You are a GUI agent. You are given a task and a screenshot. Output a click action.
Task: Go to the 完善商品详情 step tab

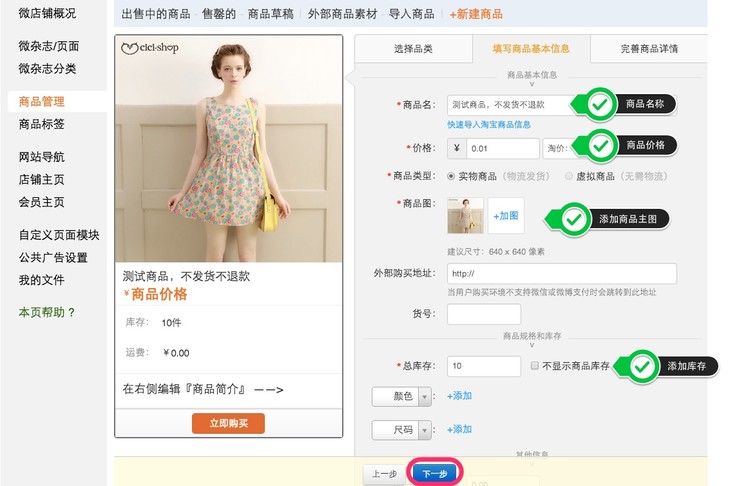coord(649,48)
